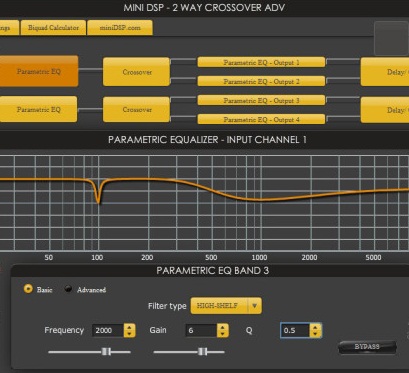The width and height of the screenshot is (409, 373).
Task: Open the Biquad Calculator tab
Action: (53, 28)
